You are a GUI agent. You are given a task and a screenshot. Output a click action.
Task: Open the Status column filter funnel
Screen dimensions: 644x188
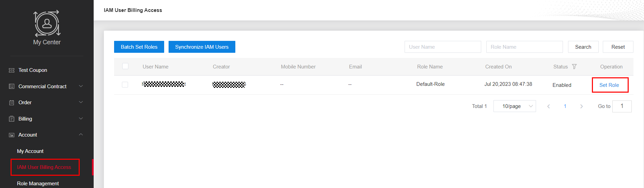[x=574, y=67]
